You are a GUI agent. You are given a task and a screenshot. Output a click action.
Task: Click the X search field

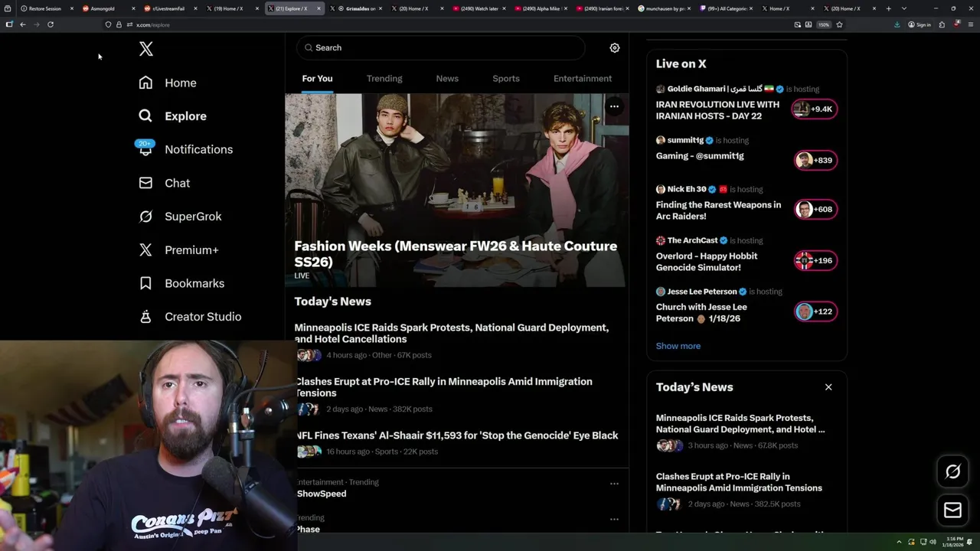point(440,47)
